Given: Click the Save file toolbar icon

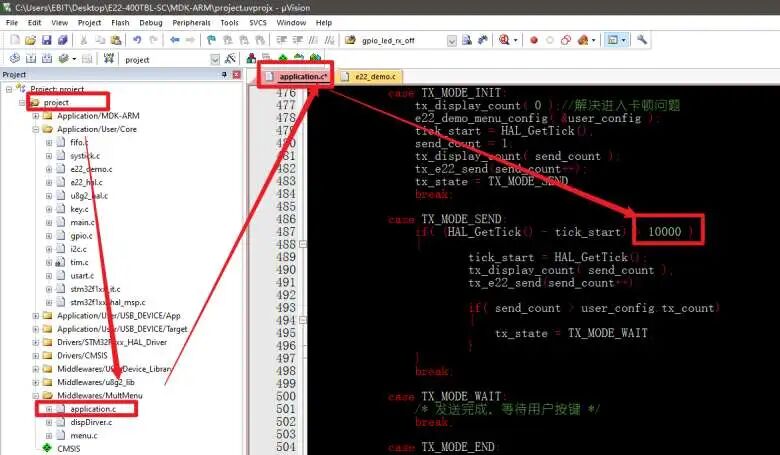Looking at the screenshot, I should coord(45,41).
